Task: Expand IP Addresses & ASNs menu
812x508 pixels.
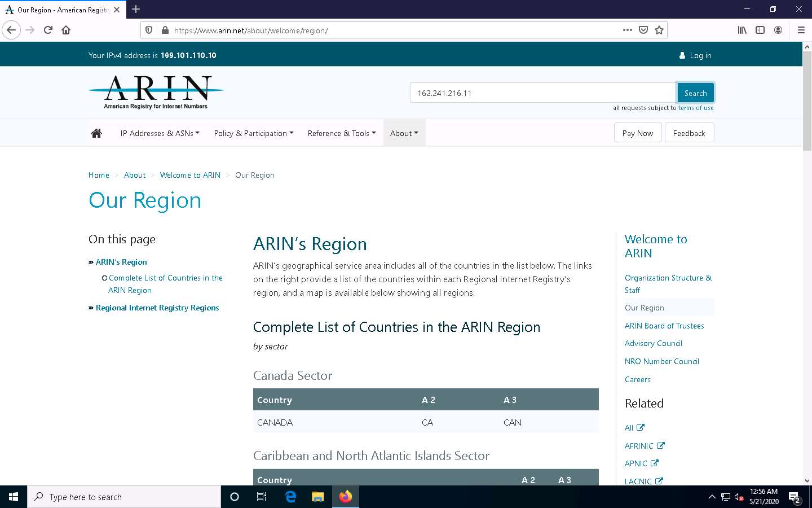Action: 160,133
